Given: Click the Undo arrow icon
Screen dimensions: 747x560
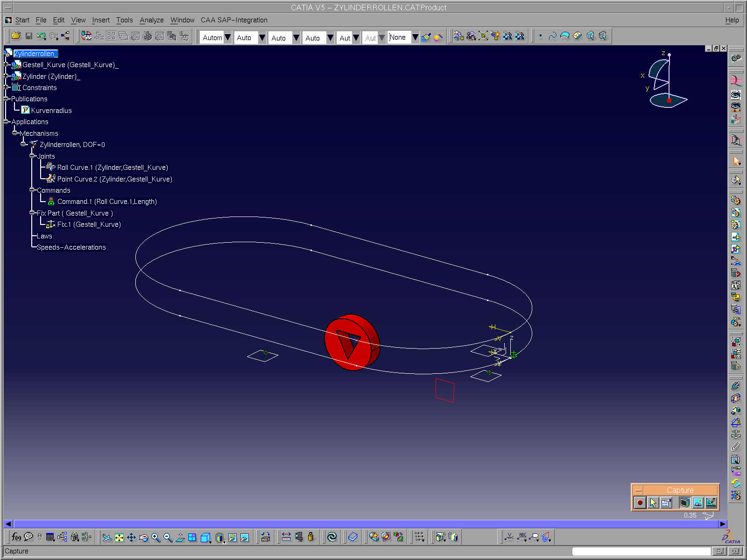Looking at the screenshot, I should click(x=41, y=36).
